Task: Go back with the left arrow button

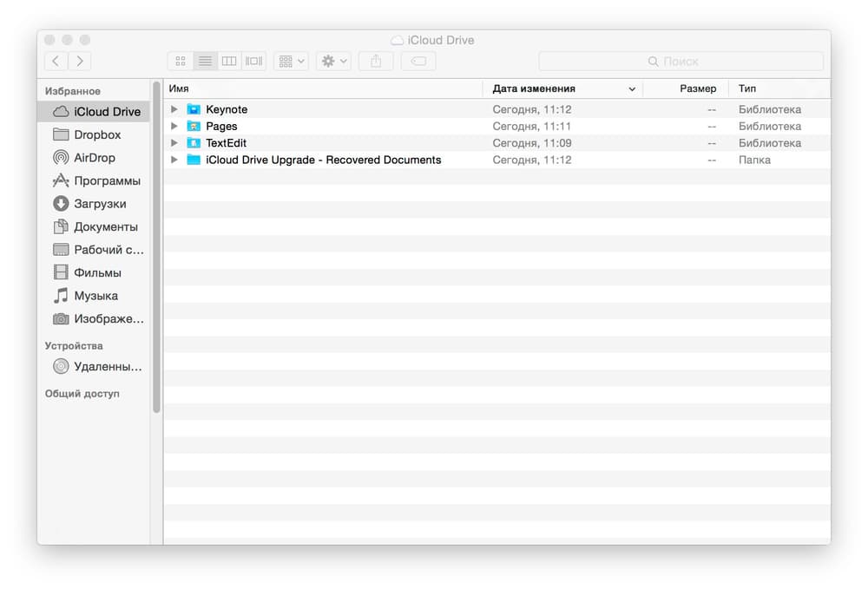Action: [56, 61]
